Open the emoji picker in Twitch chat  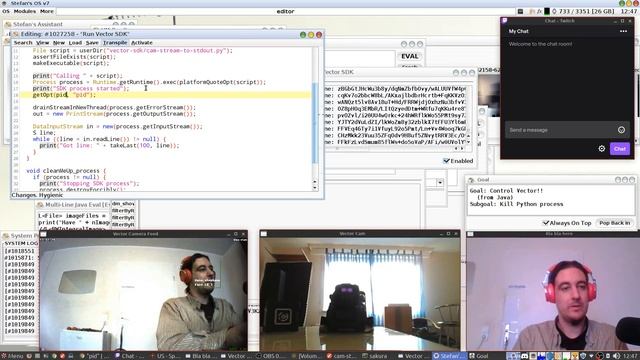pyautogui.click(x=621, y=130)
